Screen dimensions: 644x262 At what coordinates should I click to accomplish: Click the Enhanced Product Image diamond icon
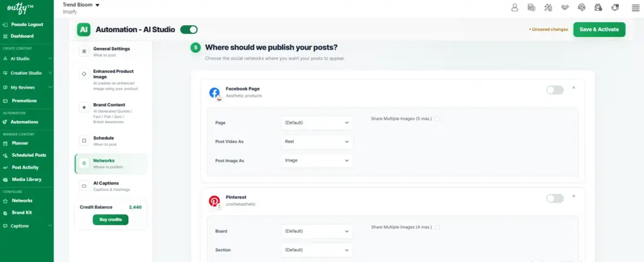pyautogui.click(x=84, y=74)
